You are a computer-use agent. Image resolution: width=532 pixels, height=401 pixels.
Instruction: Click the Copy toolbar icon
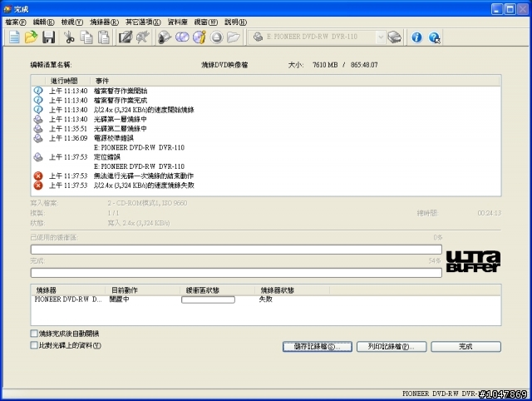click(x=86, y=37)
